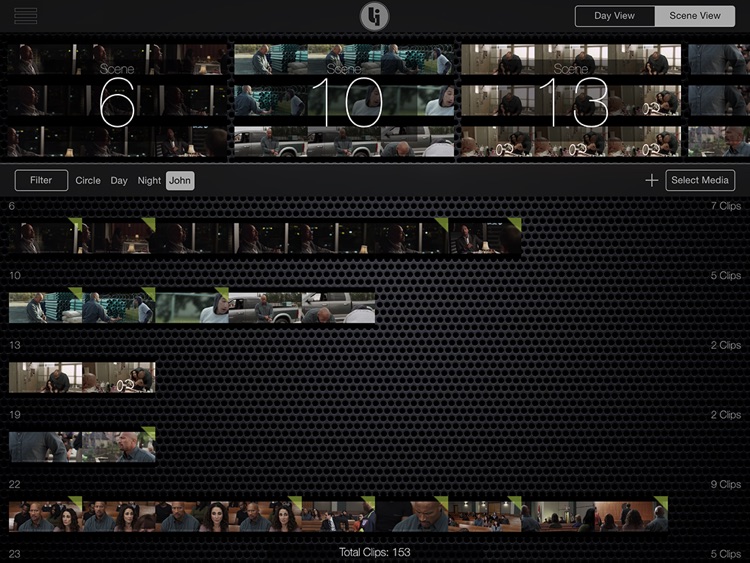Click the Filter button
This screenshot has width=750, height=563.
(41, 180)
